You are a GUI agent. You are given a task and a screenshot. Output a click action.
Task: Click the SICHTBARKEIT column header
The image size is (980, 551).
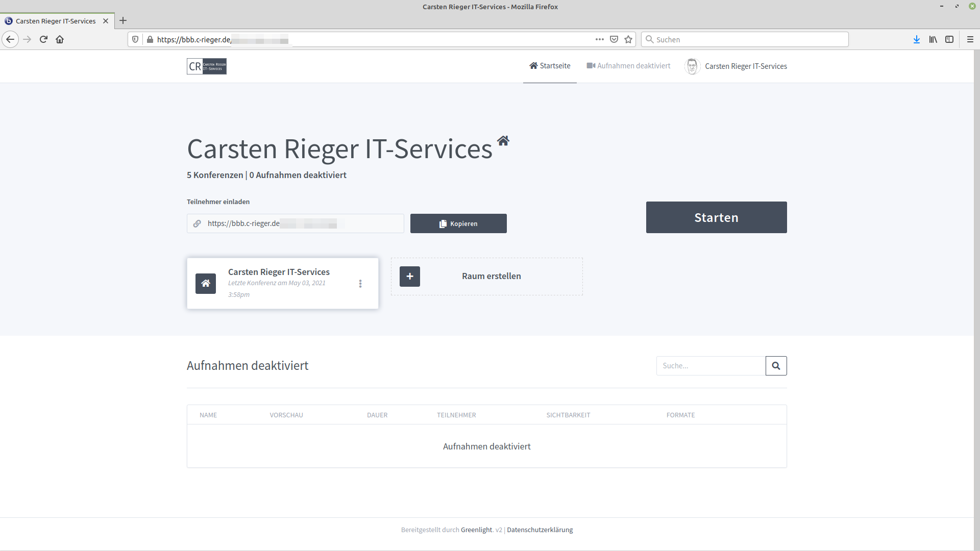point(568,415)
